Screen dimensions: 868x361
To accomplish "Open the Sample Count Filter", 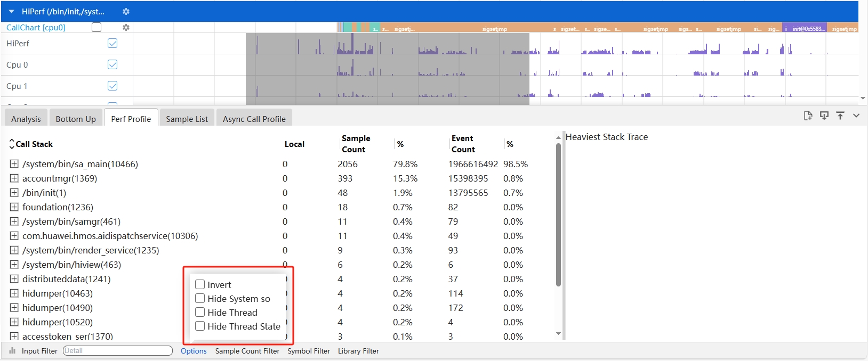I will 247,351.
